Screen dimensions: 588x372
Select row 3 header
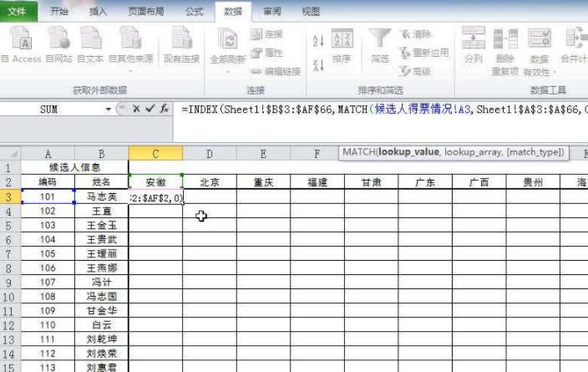(10, 197)
